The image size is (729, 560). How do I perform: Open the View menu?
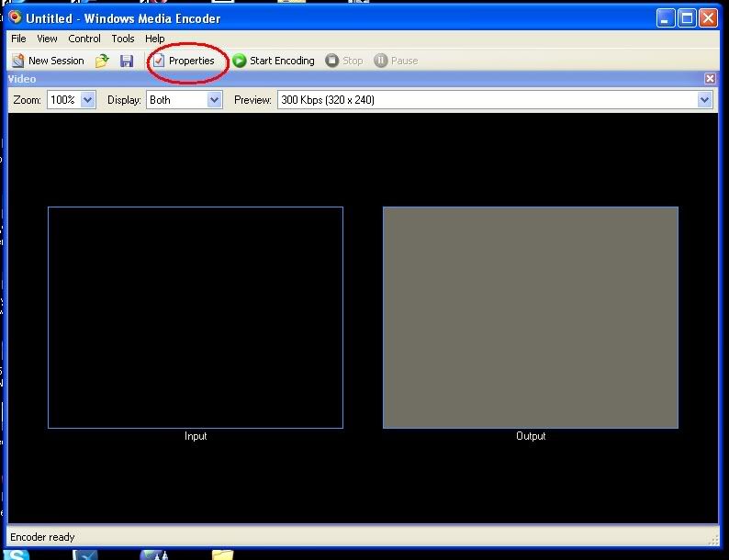[x=47, y=39]
